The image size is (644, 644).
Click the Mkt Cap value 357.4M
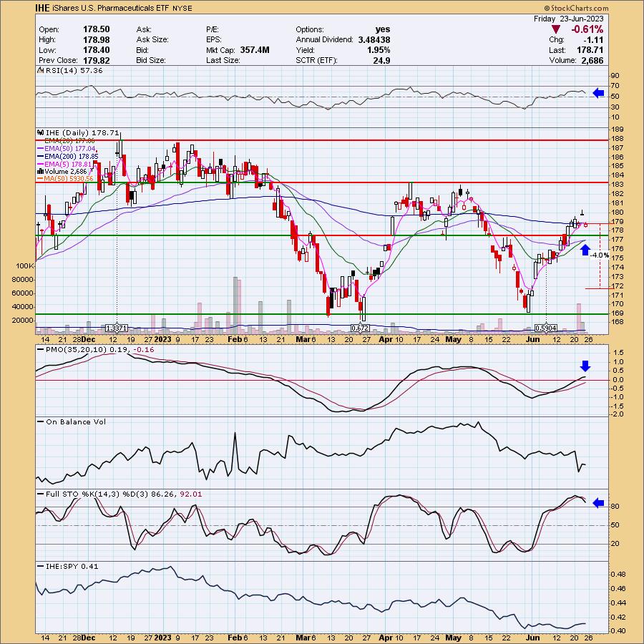255,50
